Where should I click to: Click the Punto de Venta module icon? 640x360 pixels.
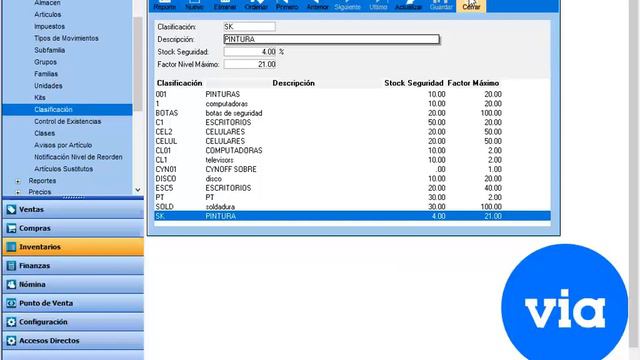point(11,303)
